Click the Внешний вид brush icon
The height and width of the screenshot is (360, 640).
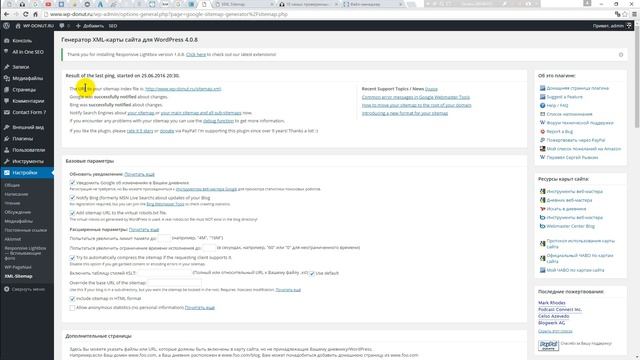pos(6,127)
